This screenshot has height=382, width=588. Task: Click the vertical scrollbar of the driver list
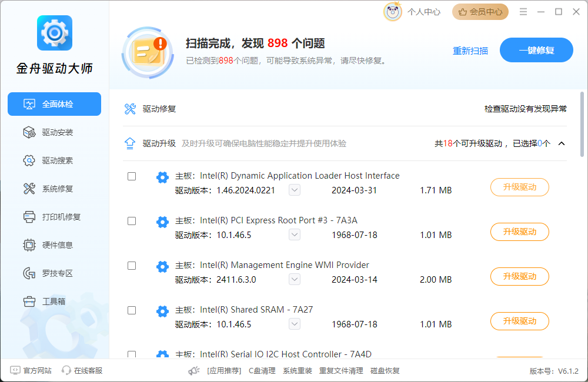click(x=582, y=124)
